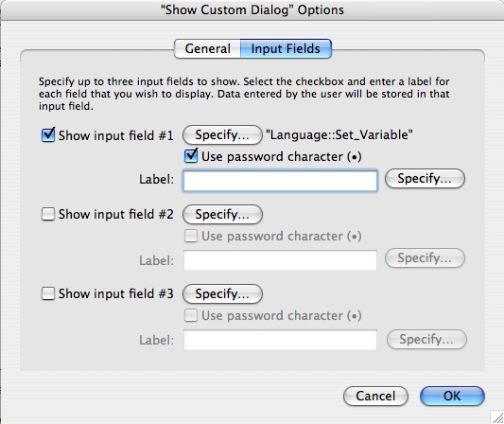Screen dimensions: 504x424
Task: Click dimmed Specify button beside field #3 Label
Action: pos(426,339)
